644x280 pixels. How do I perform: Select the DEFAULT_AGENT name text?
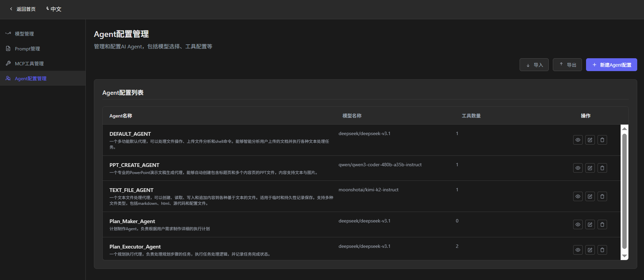tap(130, 134)
